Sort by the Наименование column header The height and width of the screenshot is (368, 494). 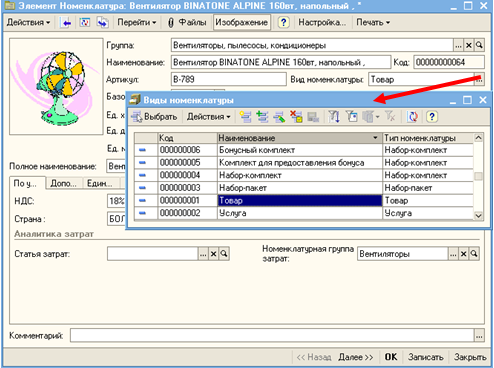coord(300,138)
